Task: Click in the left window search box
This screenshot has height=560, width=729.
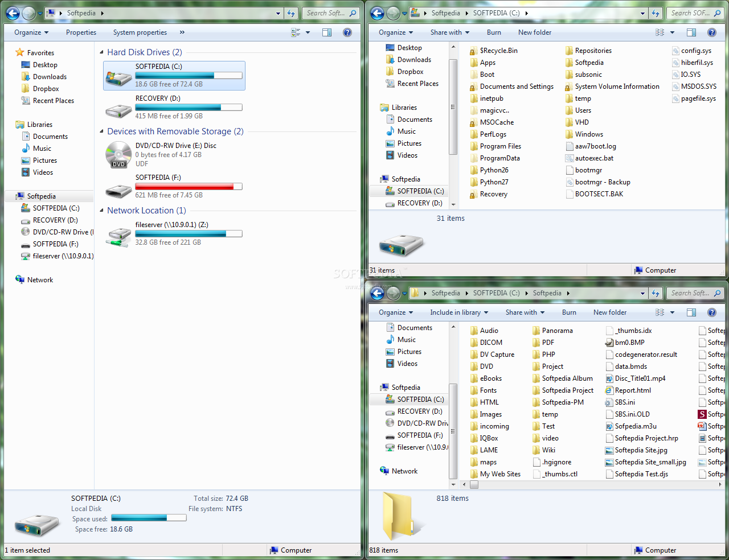Action: point(330,13)
